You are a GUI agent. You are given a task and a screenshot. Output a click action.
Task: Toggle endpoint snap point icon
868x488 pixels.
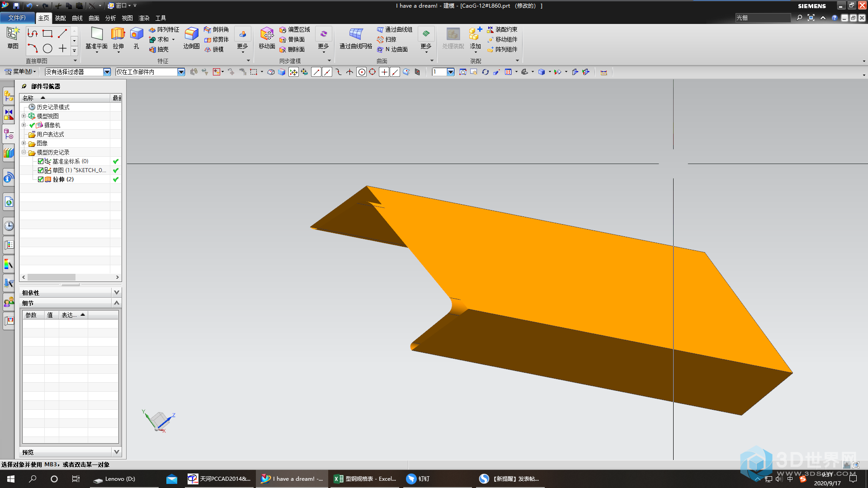(316, 72)
